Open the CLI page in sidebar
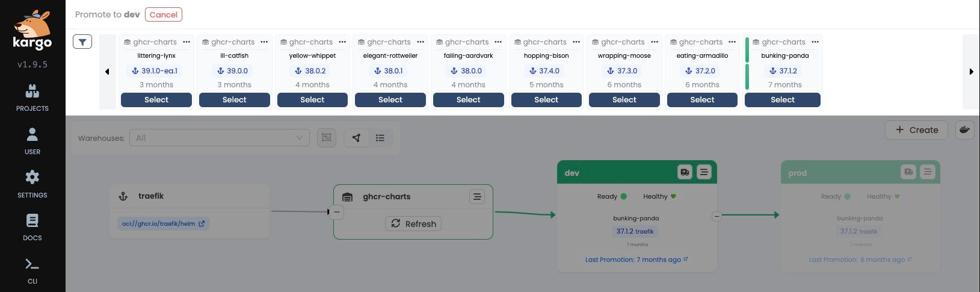Image resolution: width=980 pixels, height=292 pixels. (x=32, y=270)
